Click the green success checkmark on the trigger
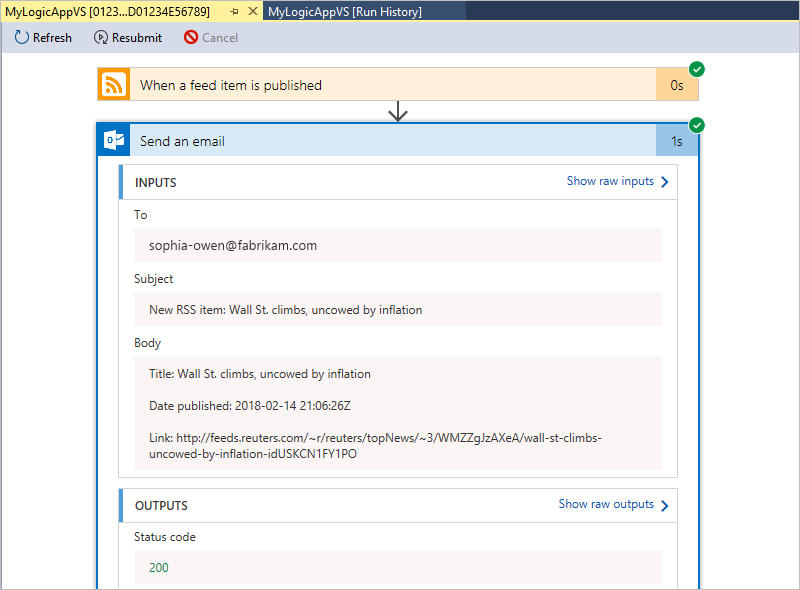800x590 pixels. [x=697, y=69]
